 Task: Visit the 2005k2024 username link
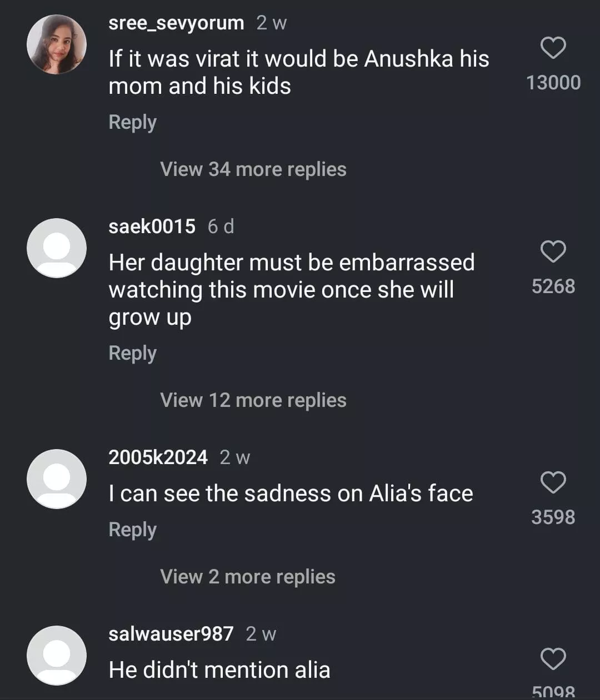click(x=158, y=457)
